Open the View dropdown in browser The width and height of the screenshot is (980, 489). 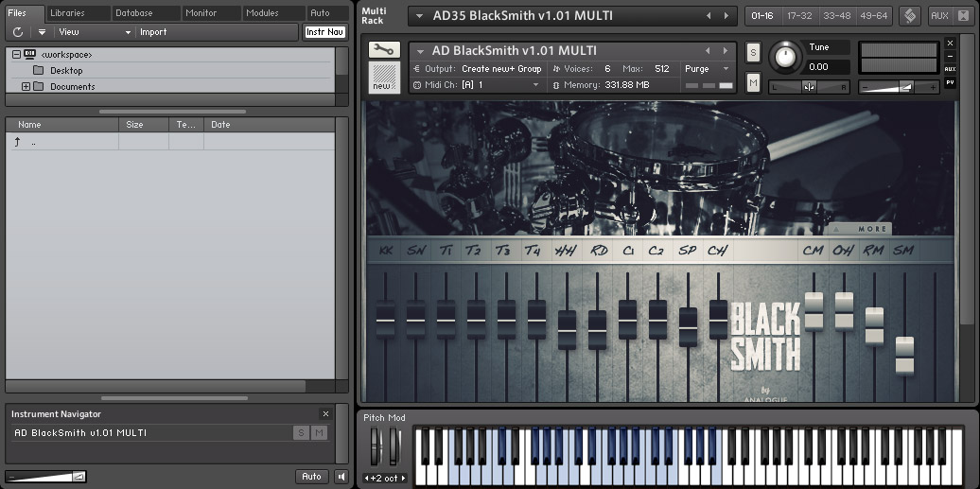click(x=95, y=32)
